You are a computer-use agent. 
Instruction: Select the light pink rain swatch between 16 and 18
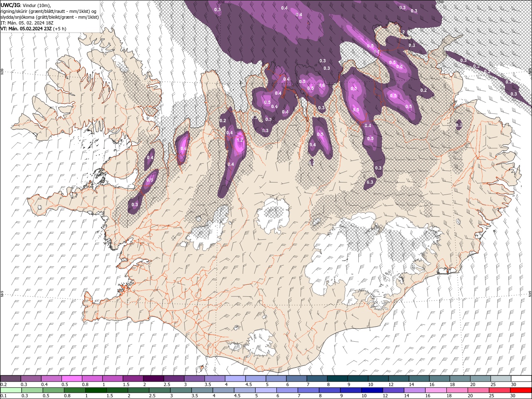click(x=436, y=390)
